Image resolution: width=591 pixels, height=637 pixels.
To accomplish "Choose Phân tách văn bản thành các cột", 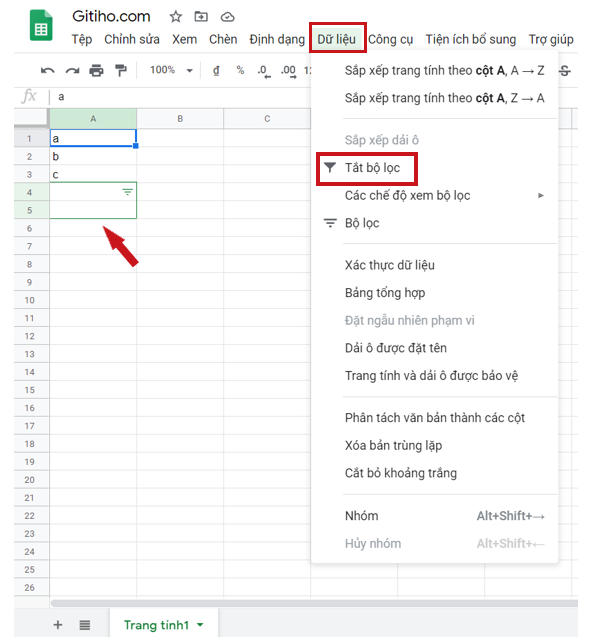I will tap(434, 418).
